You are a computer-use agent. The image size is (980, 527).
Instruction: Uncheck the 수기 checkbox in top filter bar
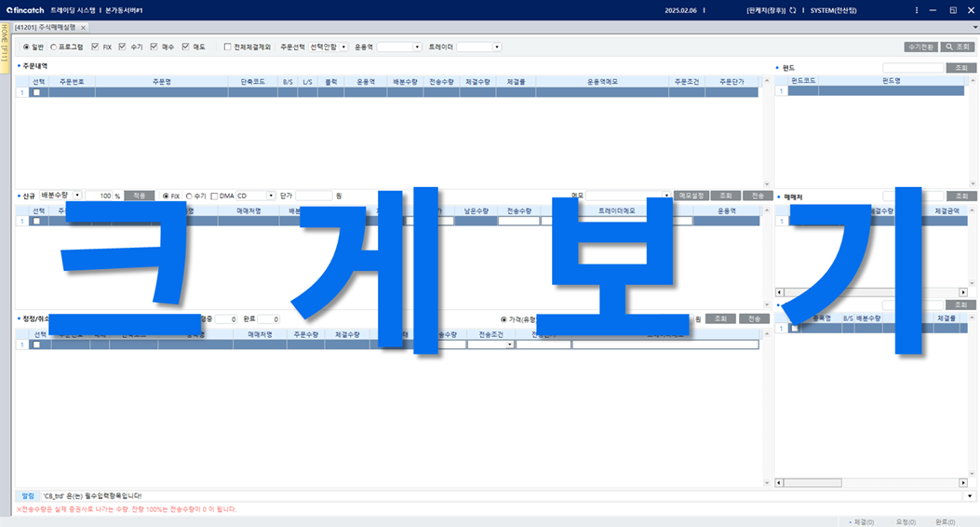point(123,47)
